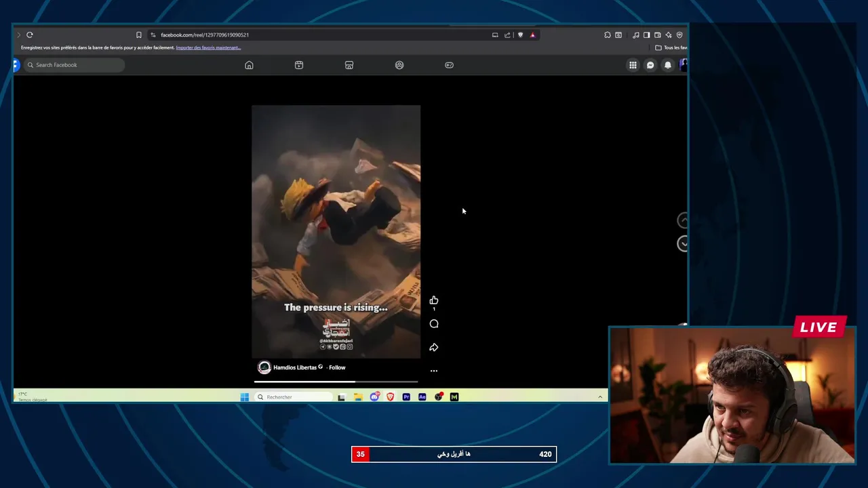Open the Tous les favoris folder
Viewport: 868px width, 488px height.
click(x=671, y=47)
